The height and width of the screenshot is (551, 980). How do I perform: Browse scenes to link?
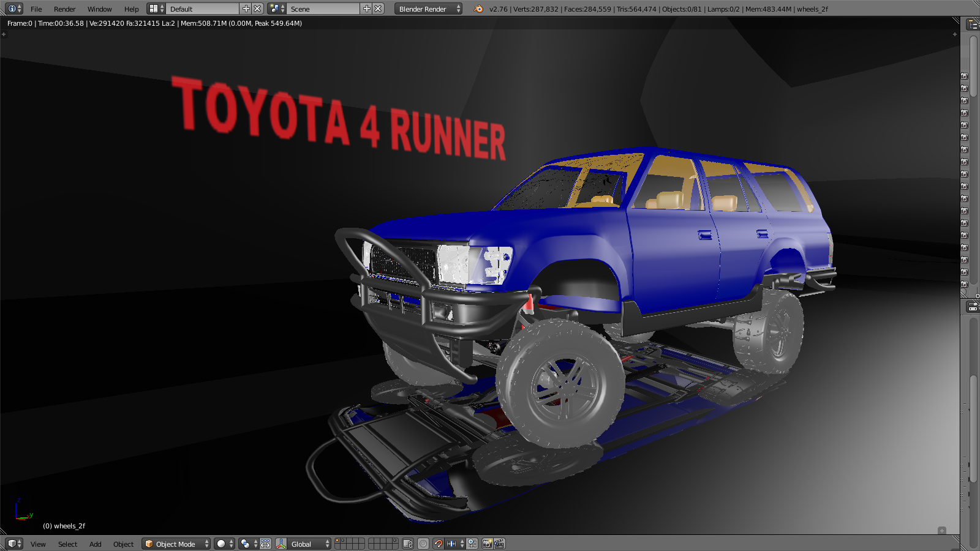tap(277, 9)
